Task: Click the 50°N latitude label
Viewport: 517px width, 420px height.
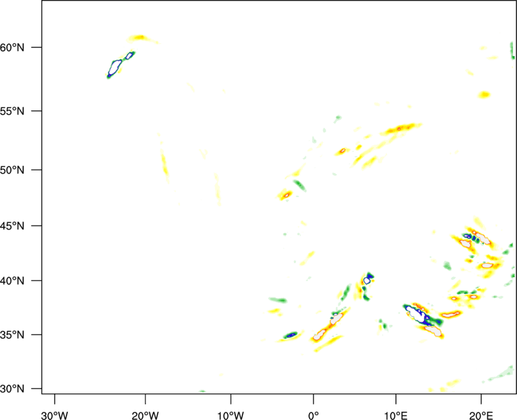Action: (x=12, y=170)
